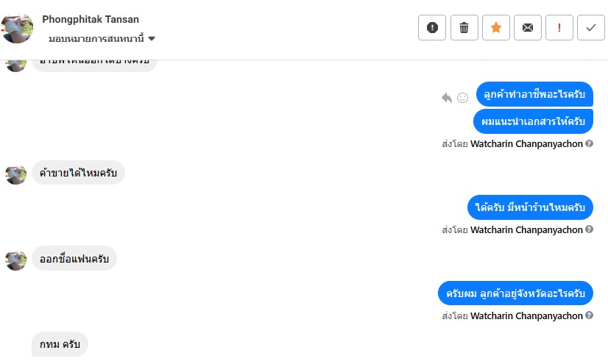Open Phongphitak Tansan's name in the header
This screenshot has width=608, height=364.
[x=91, y=20]
